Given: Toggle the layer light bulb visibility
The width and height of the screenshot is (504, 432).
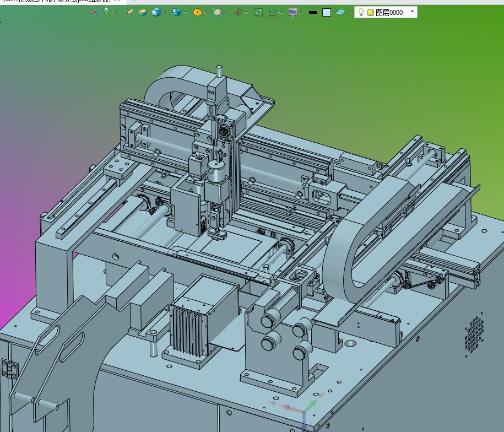Looking at the screenshot, I should (x=361, y=12).
